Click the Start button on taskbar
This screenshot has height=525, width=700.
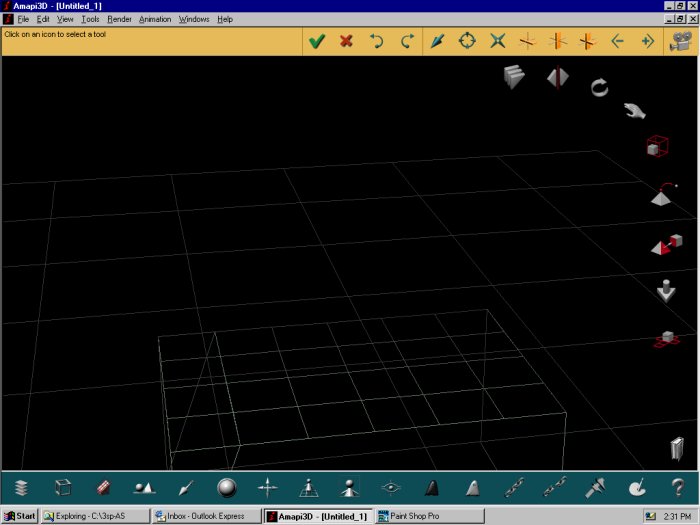tap(20, 516)
